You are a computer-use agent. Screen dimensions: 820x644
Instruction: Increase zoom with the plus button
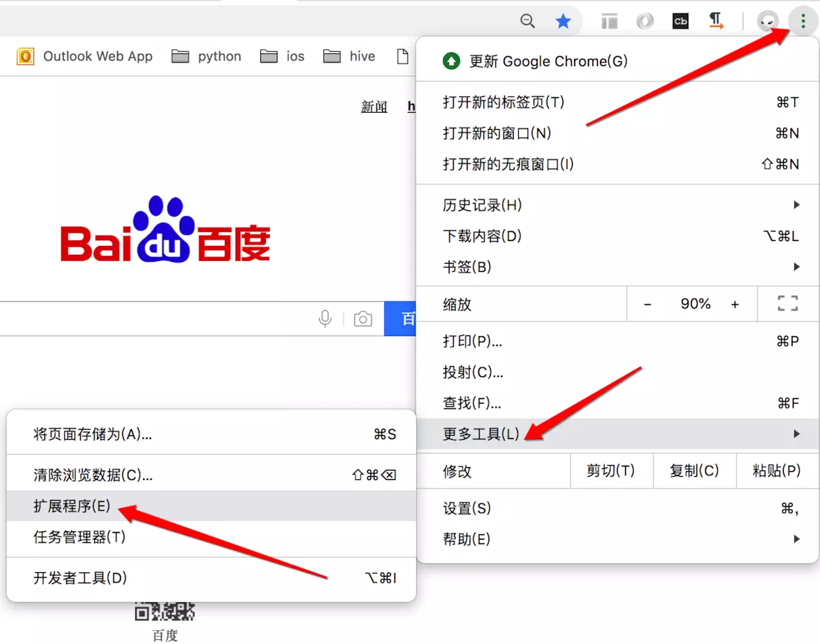tap(735, 305)
